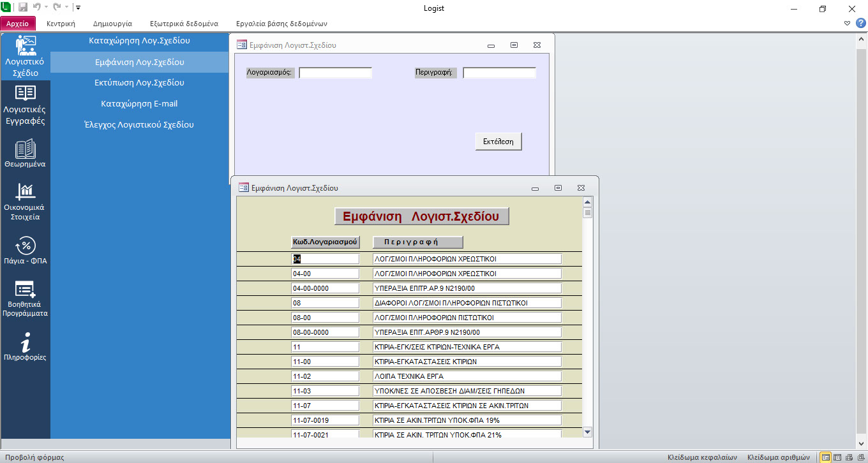This screenshot has width=868, height=463.
Task: Click the Πληροφορίες info icon
Action: [25, 342]
